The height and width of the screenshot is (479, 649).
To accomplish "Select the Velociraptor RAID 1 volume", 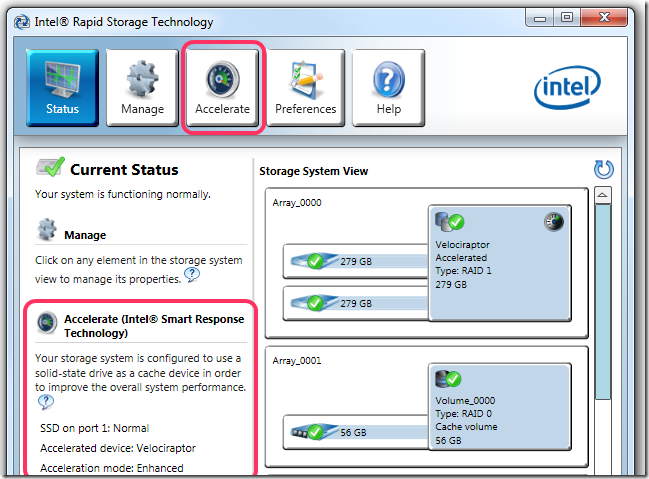I will coord(500,262).
